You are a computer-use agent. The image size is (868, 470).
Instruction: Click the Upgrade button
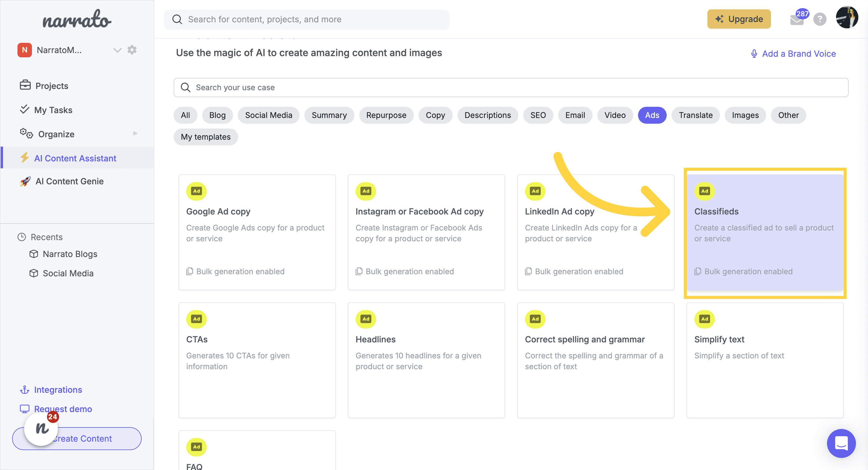pos(739,19)
